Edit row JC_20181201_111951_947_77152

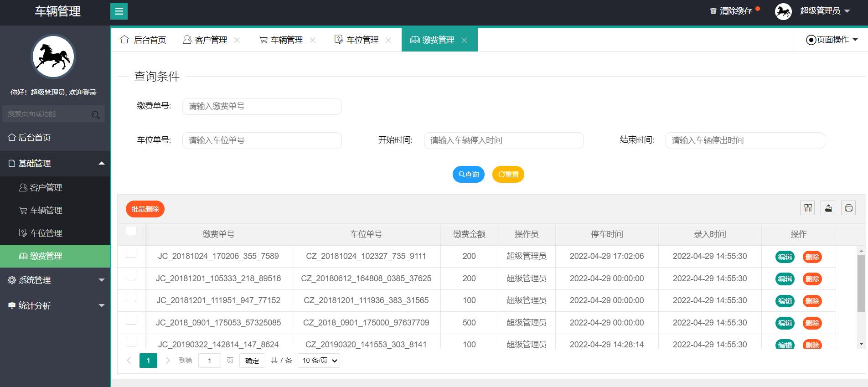(x=785, y=301)
